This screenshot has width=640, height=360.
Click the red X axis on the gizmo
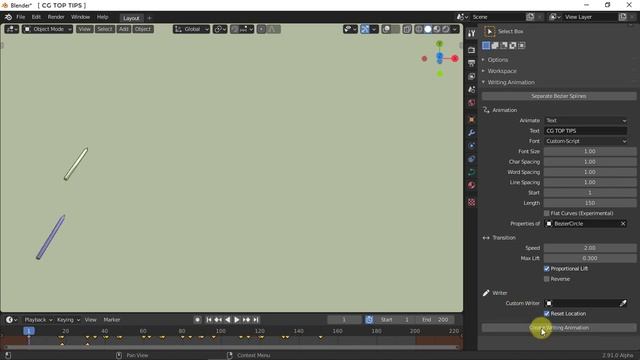455,59
